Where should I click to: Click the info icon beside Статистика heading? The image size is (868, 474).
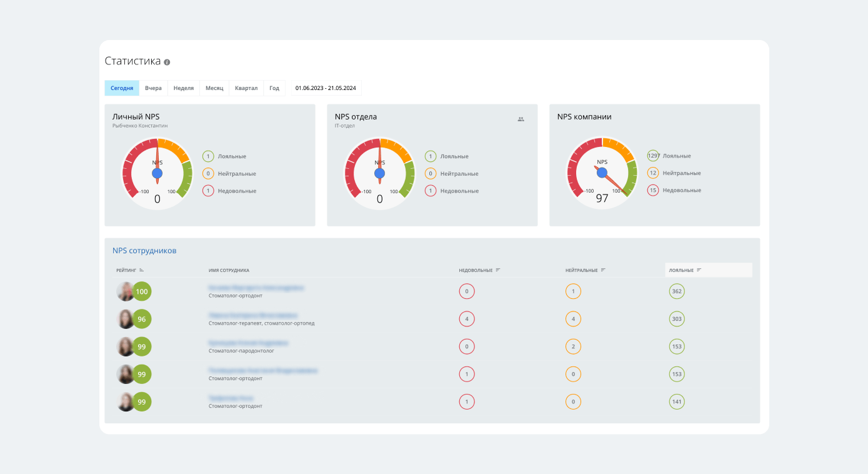[167, 63]
